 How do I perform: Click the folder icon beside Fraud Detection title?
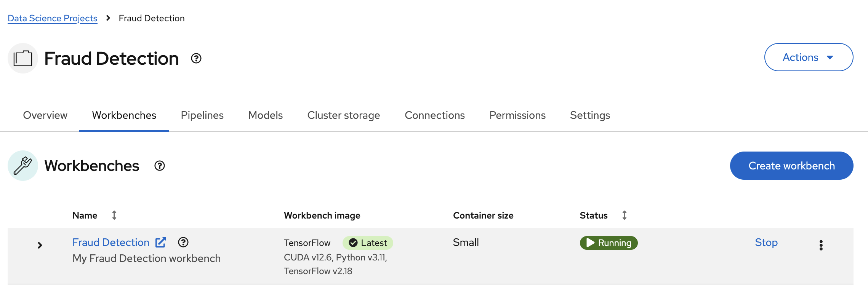click(22, 58)
